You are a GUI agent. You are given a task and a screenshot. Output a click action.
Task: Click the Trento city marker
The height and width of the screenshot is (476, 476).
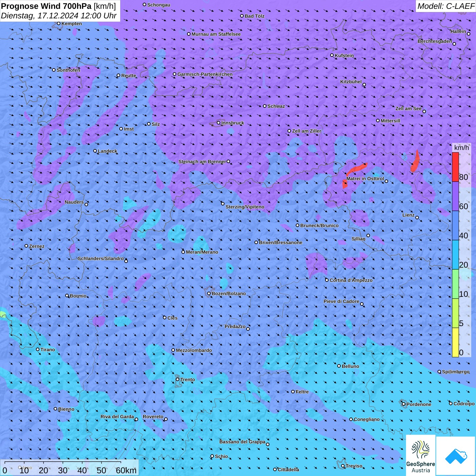point(177,379)
